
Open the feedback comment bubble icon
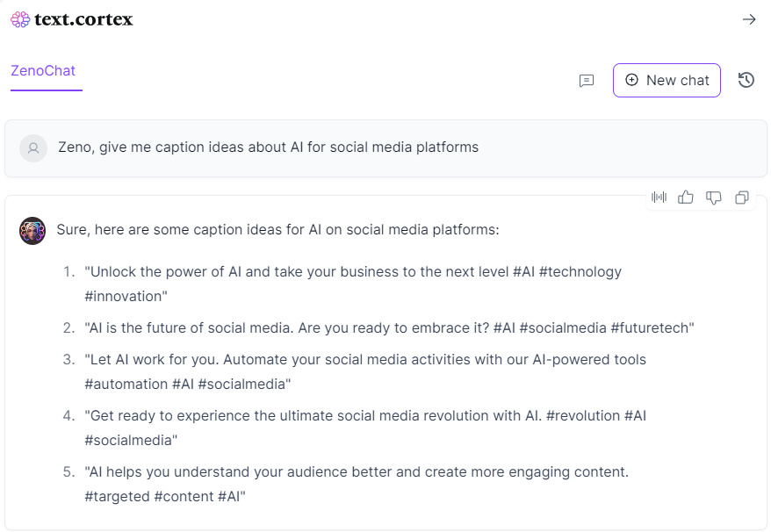point(586,81)
